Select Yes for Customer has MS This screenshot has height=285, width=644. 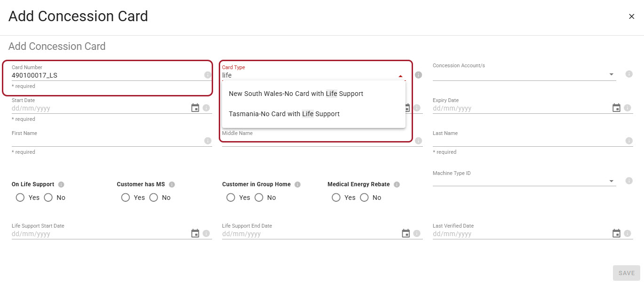pos(126,198)
